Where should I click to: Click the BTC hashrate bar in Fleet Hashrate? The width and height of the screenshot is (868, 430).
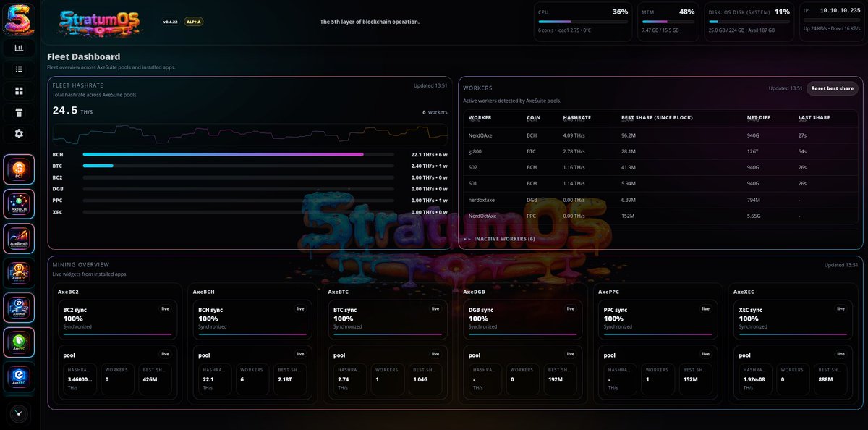tap(238, 166)
